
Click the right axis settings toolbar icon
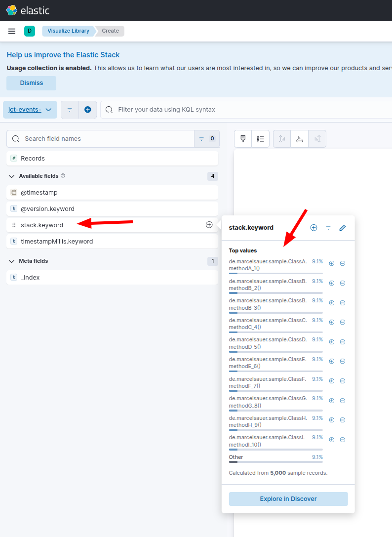[x=317, y=139]
